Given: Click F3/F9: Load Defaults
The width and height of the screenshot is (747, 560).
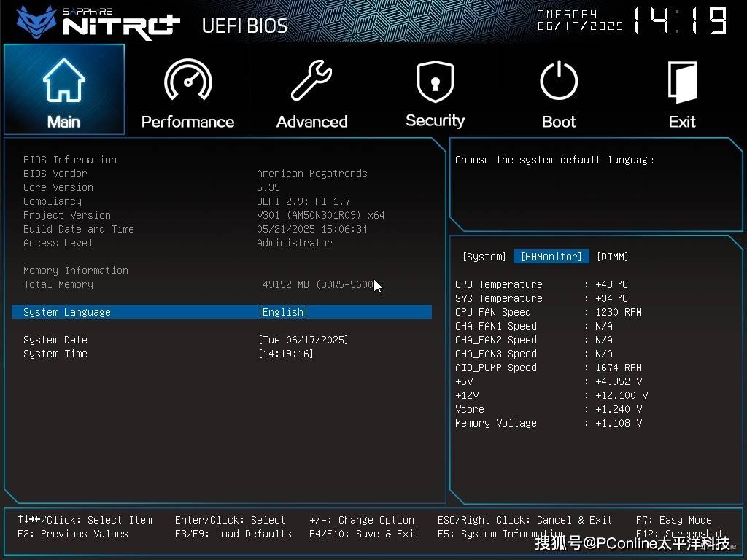Looking at the screenshot, I should click(x=233, y=534).
